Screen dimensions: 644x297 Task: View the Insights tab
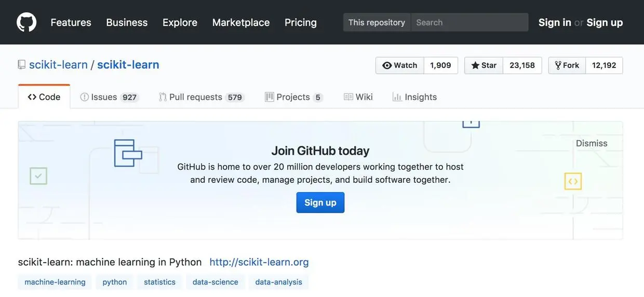point(414,97)
